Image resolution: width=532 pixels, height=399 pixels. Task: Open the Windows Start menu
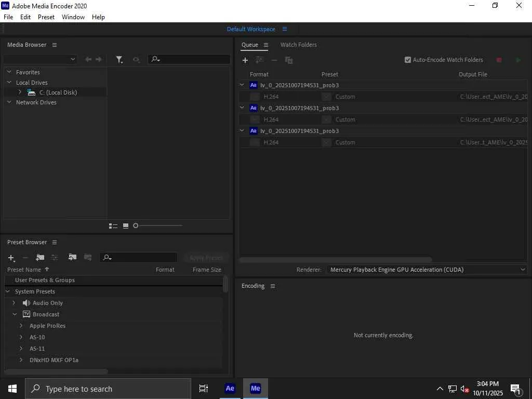pos(12,389)
